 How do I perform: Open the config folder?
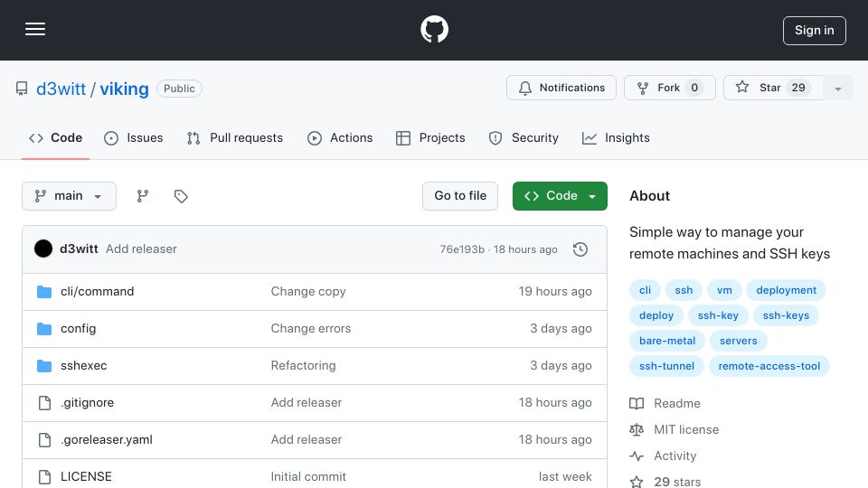pos(78,329)
